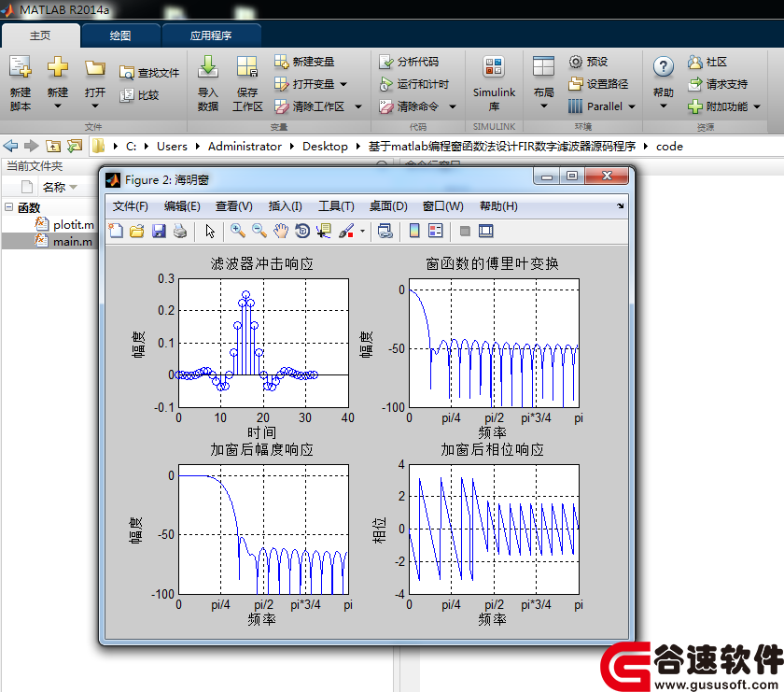Click the Open (打开) folder icon

[x=94, y=68]
